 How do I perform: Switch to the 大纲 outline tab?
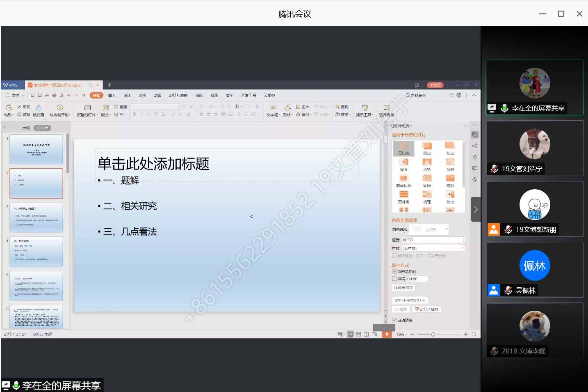point(26,128)
